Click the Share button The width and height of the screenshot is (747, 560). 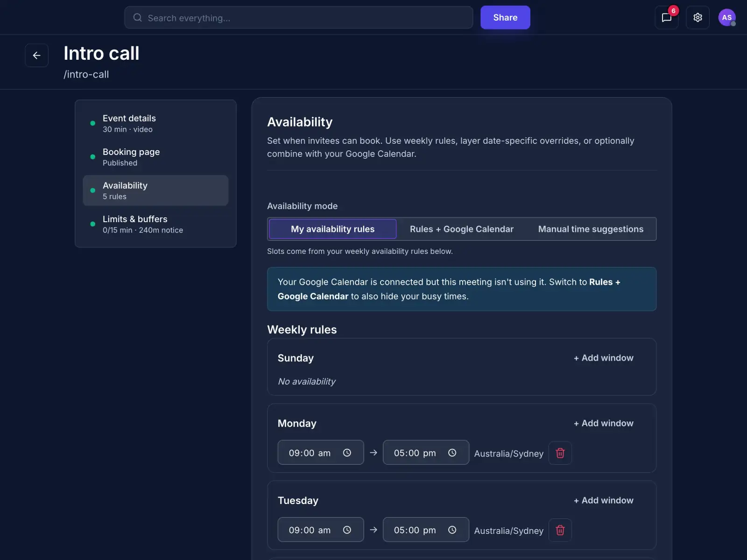[505, 18]
